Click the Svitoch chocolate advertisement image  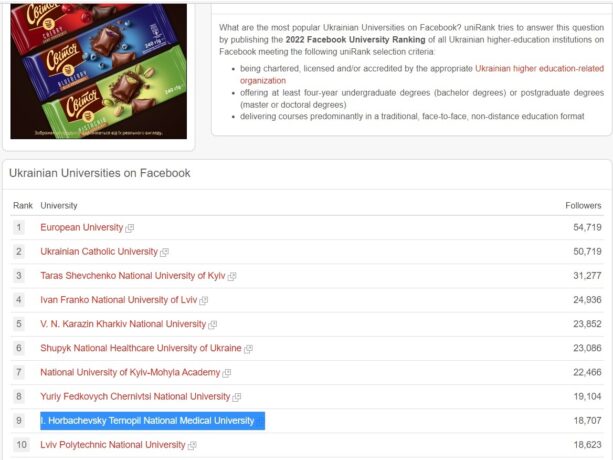pos(98,68)
